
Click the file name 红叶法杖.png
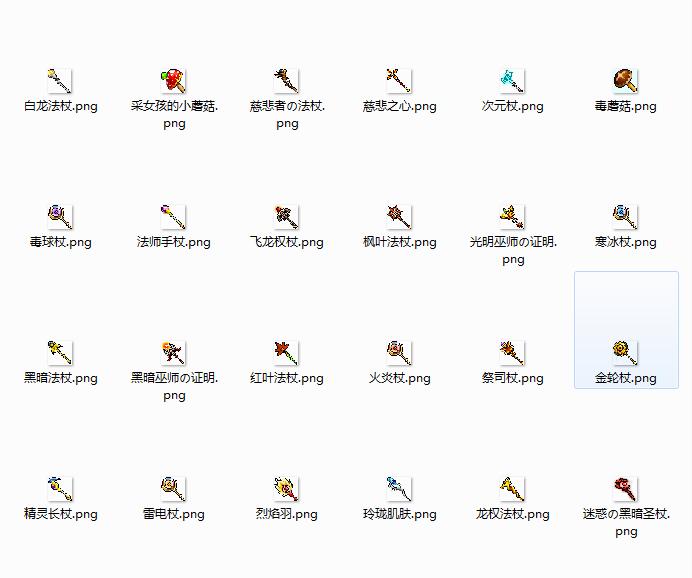click(286, 378)
